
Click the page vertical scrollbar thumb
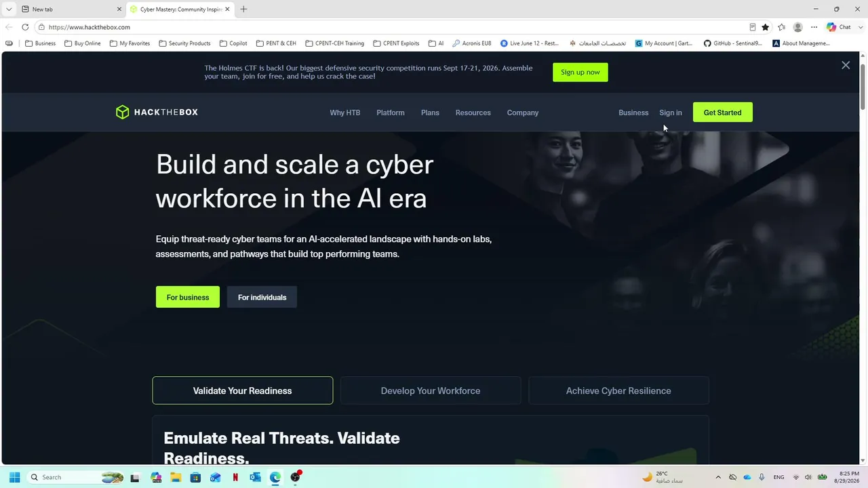(x=863, y=86)
